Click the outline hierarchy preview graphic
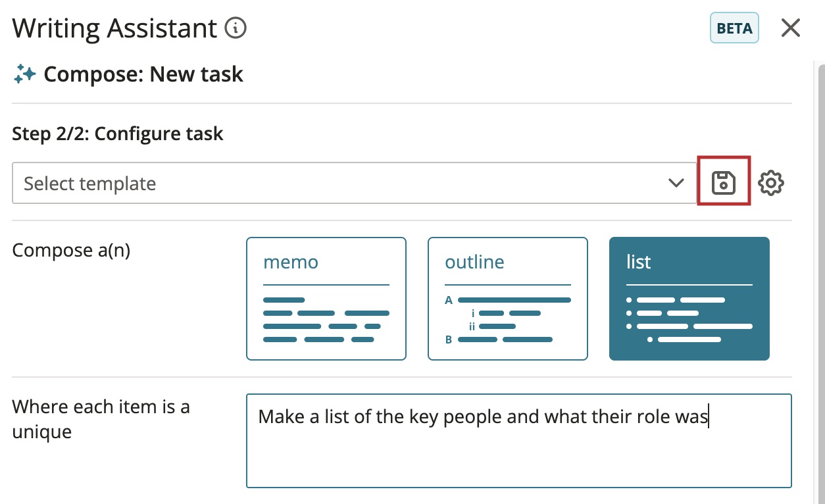Screen dimensions: 825x504 (508, 320)
